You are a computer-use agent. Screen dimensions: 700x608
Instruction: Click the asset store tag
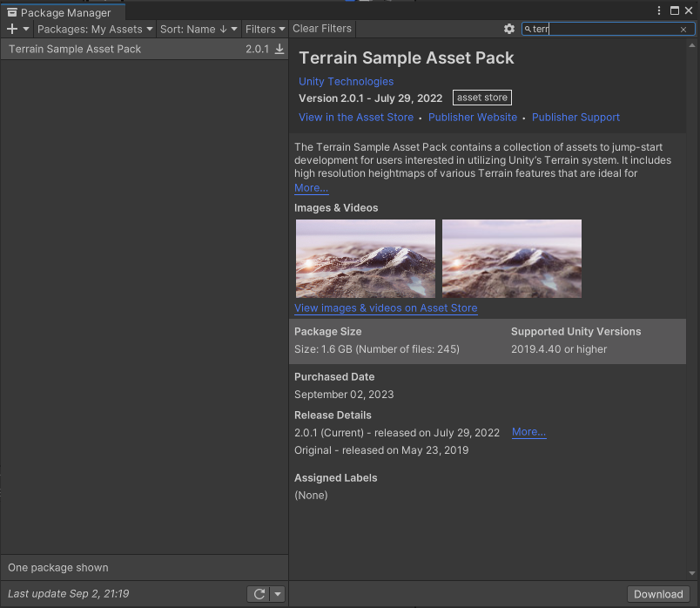point(482,98)
